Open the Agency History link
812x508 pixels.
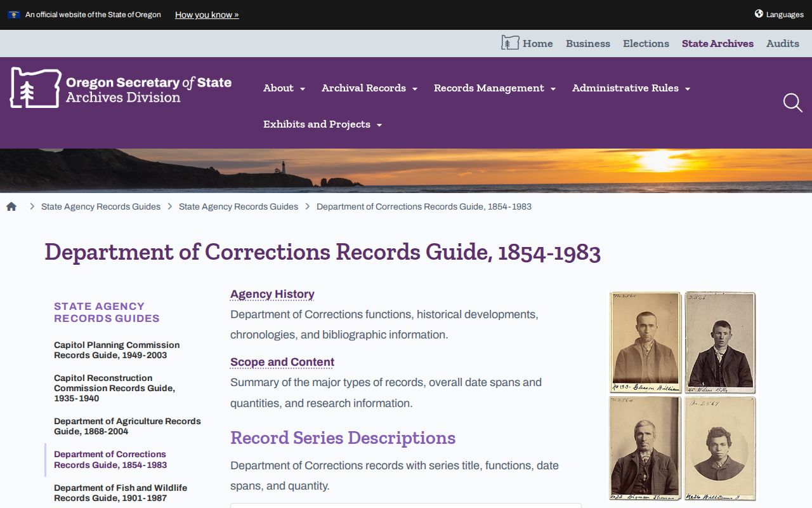coord(272,294)
